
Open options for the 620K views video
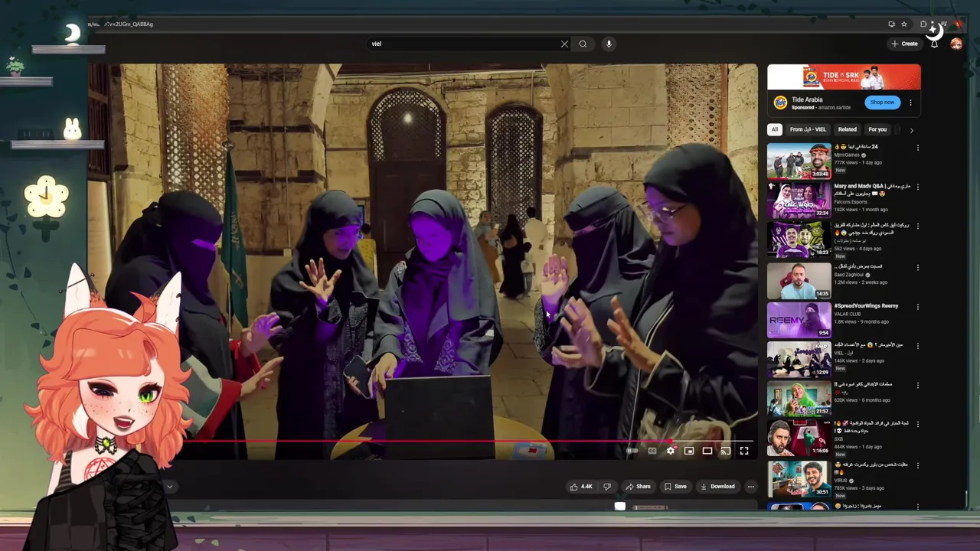917,385
